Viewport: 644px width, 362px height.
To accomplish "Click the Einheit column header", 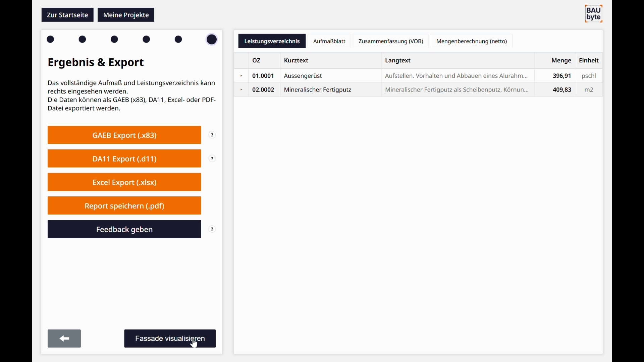I will click(x=589, y=61).
